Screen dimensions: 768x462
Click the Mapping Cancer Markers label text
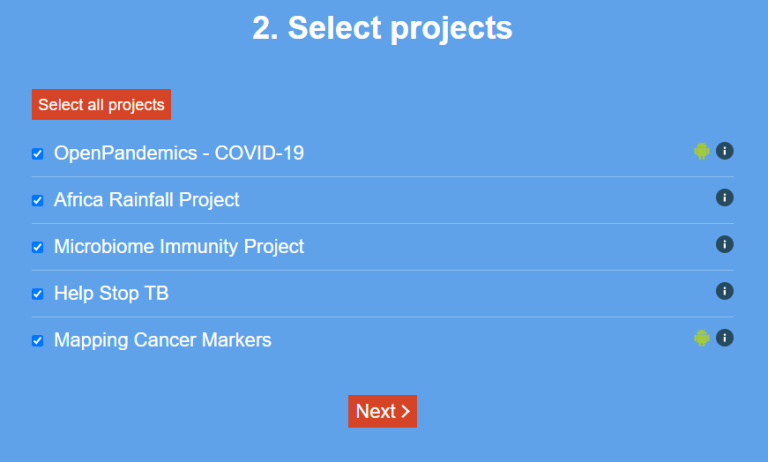(162, 340)
